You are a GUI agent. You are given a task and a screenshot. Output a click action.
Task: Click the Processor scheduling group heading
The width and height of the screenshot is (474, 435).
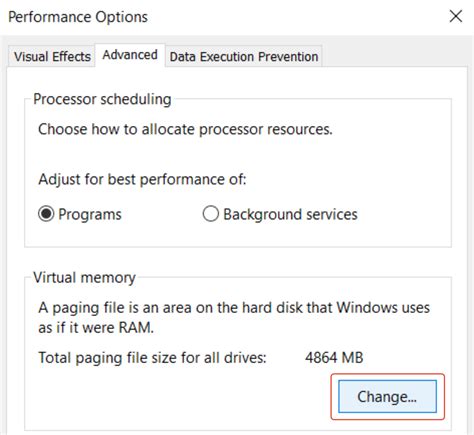(x=102, y=99)
